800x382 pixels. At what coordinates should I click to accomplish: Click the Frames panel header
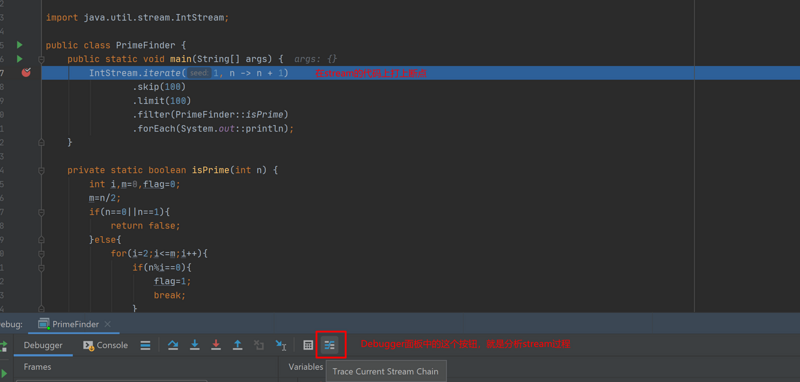[37, 367]
